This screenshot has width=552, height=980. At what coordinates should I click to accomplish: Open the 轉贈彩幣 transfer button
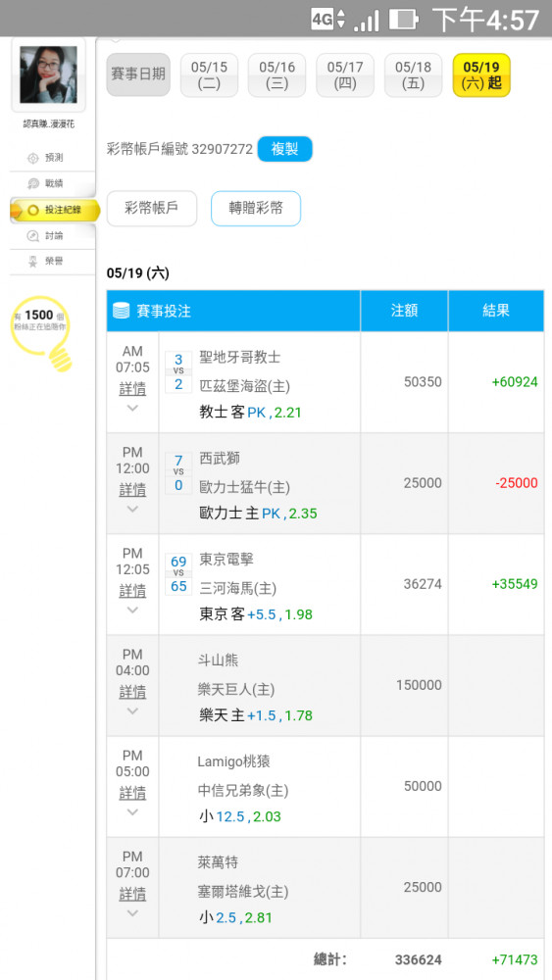coord(256,208)
